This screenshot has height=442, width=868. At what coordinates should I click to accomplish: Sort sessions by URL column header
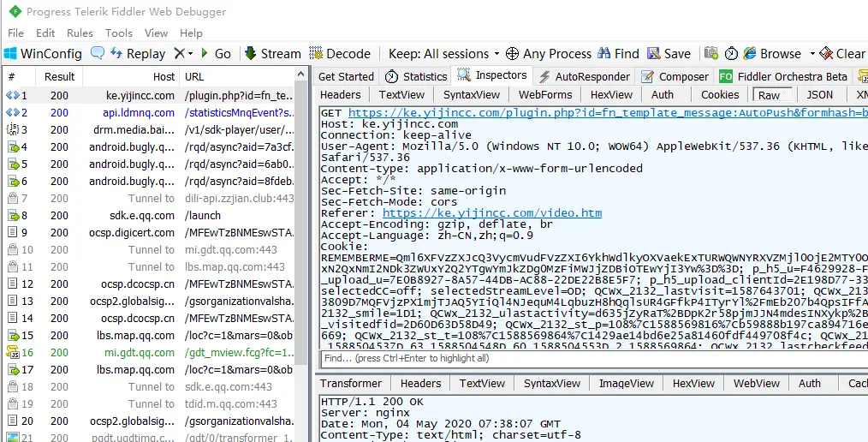pos(237,76)
